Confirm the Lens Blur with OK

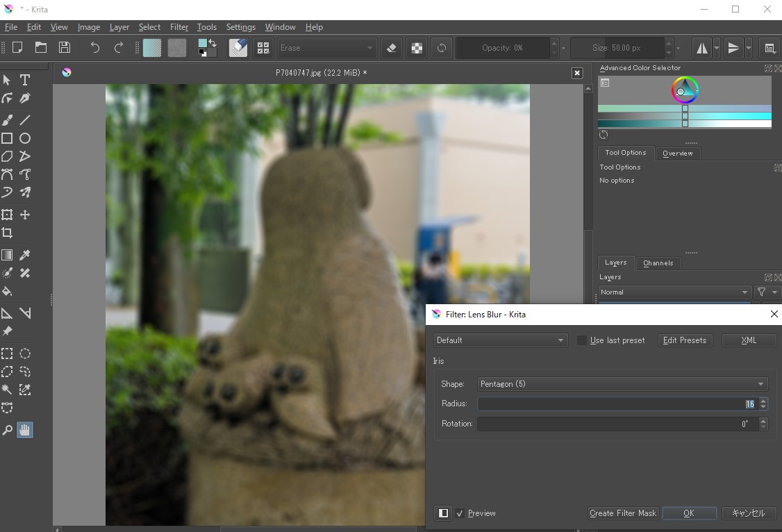(x=689, y=513)
